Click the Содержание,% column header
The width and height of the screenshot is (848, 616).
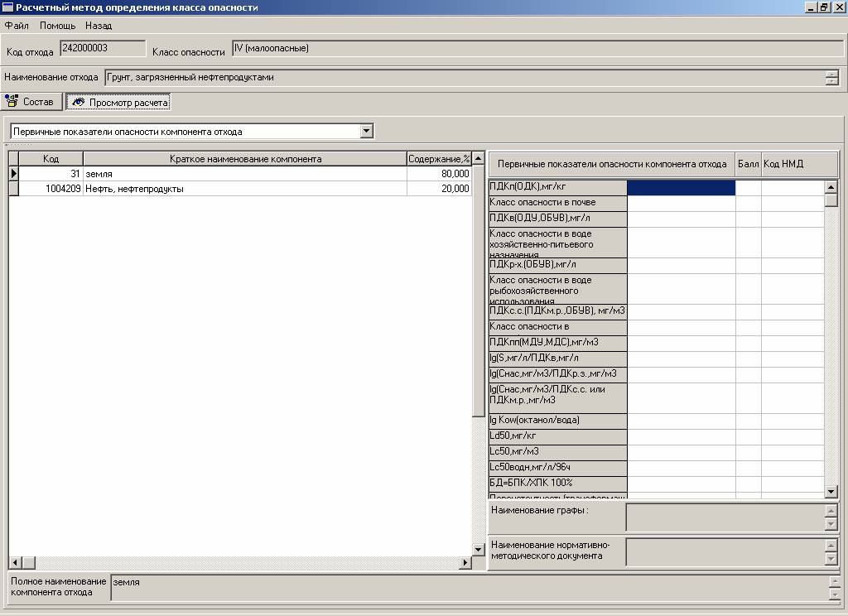438,159
